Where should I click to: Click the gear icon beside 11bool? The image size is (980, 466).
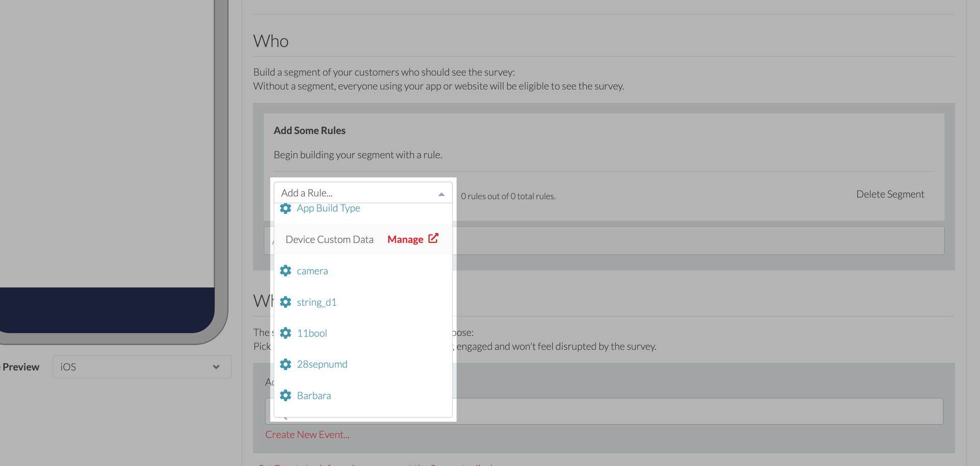point(285,333)
